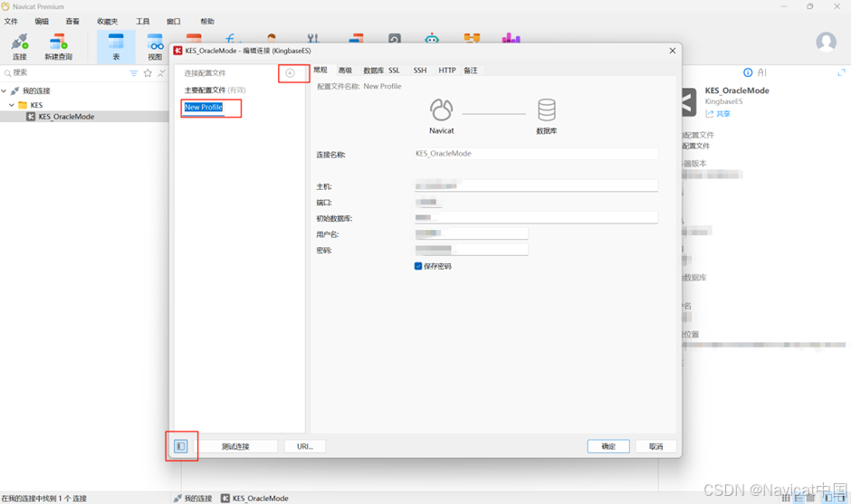Click the favorites star icon
This screenshot has width=851, height=504.
point(148,72)
